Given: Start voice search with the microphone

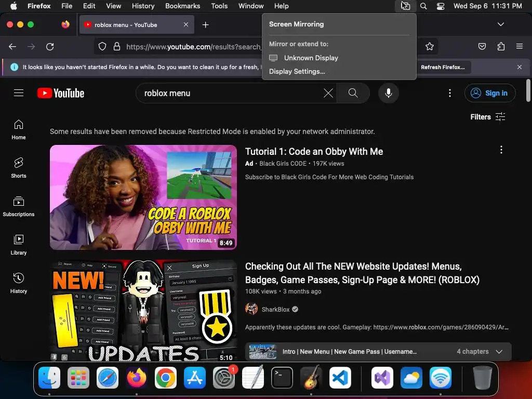Looking at the screenshot, I should click(389, 93).
